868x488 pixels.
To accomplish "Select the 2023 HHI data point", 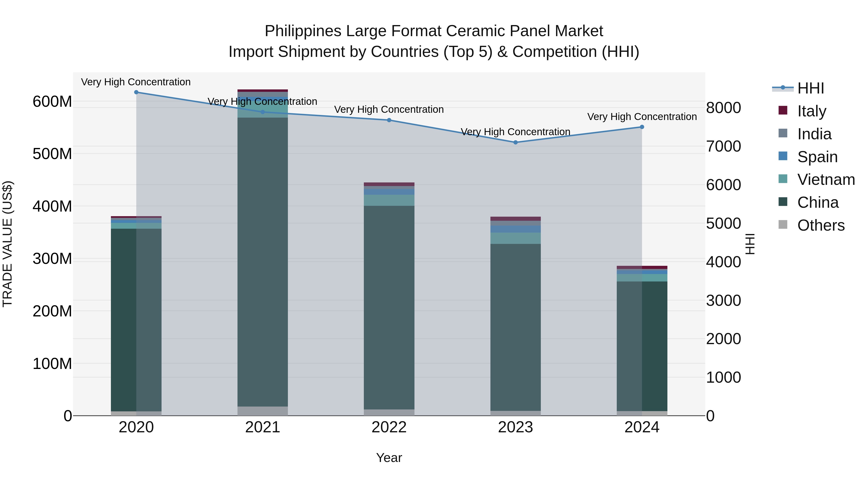I will (x=515, y=142).
